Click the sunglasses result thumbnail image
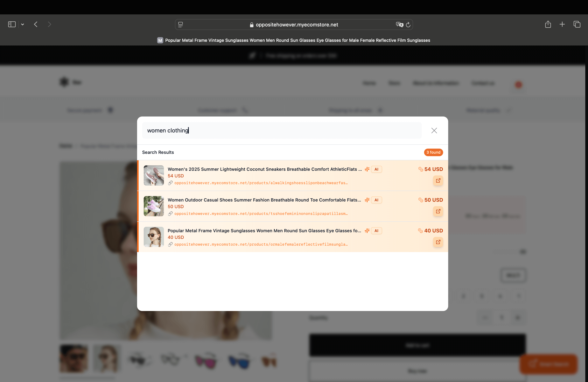 [x=154, y=237]
